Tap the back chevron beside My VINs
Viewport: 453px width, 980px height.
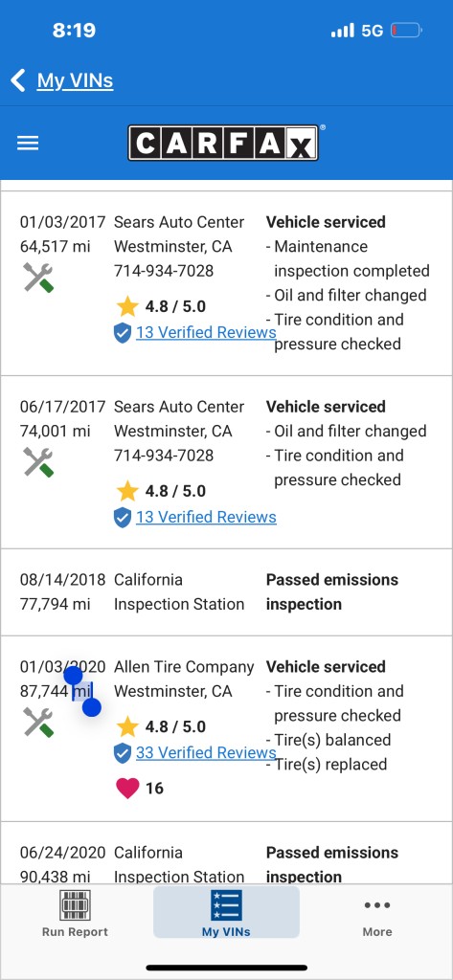tap(18, 80)
